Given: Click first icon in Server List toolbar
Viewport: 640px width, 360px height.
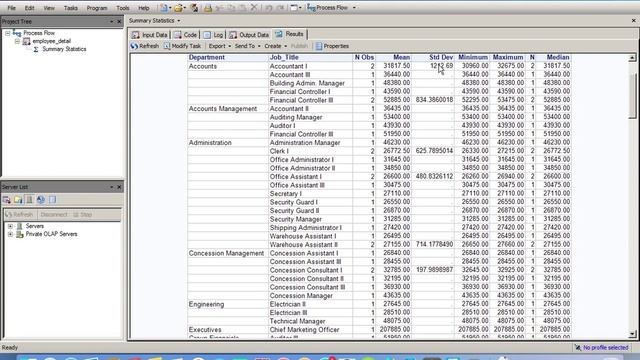Looking at the screenshot, I should (7, 200).
